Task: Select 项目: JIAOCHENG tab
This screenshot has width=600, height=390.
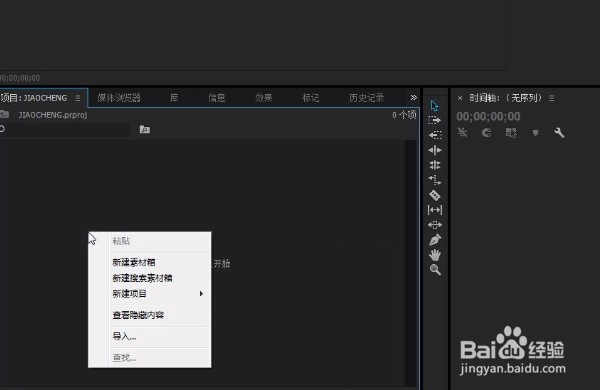Action: [34, 98]
